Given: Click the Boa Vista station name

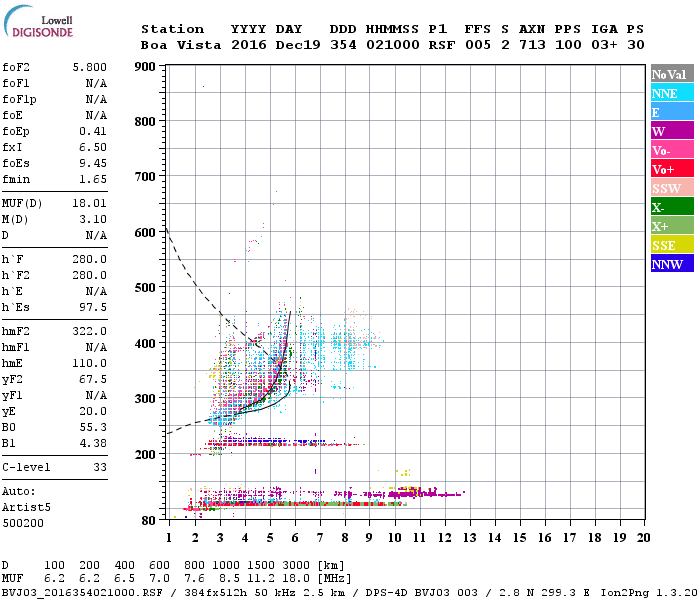Looking at the screenshot, I should 181,45.
